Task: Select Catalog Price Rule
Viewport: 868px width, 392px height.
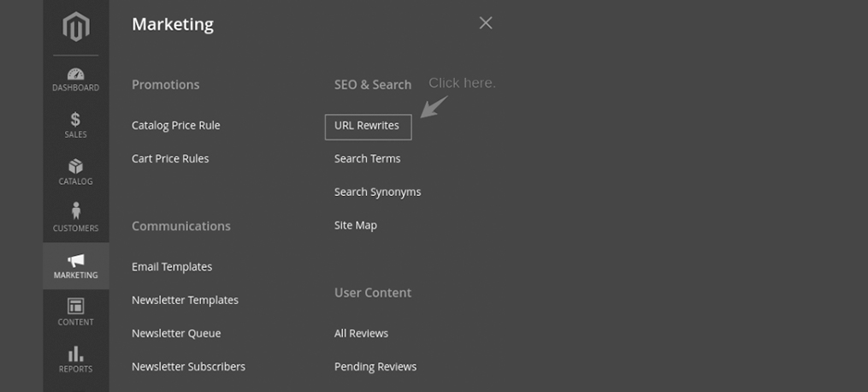Action: (176, 126)
